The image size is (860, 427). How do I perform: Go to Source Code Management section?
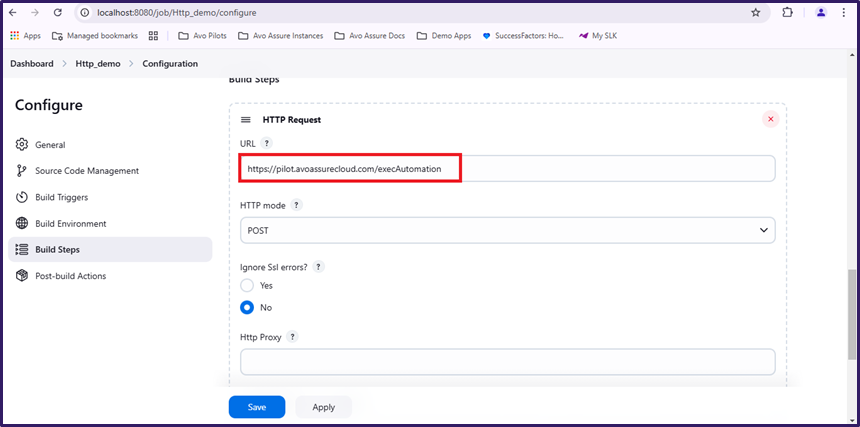(x=86, y=171)
